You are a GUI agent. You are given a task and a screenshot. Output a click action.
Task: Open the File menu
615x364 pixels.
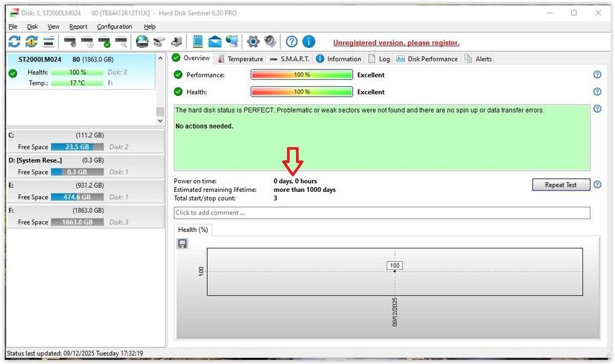point(13,26)
